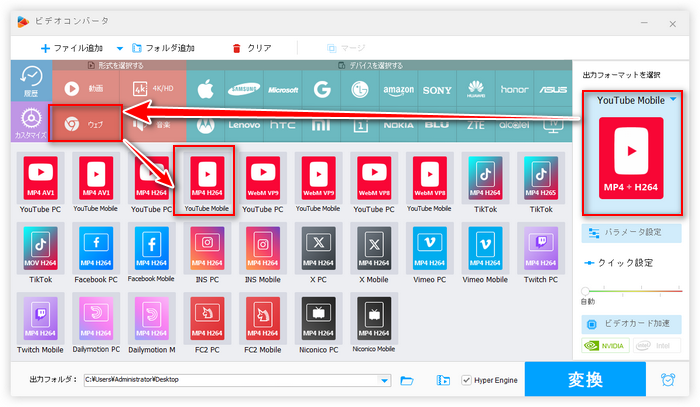Choose TV device category icon
Viewport: 700px width, 407px height.
click(553, 125)
